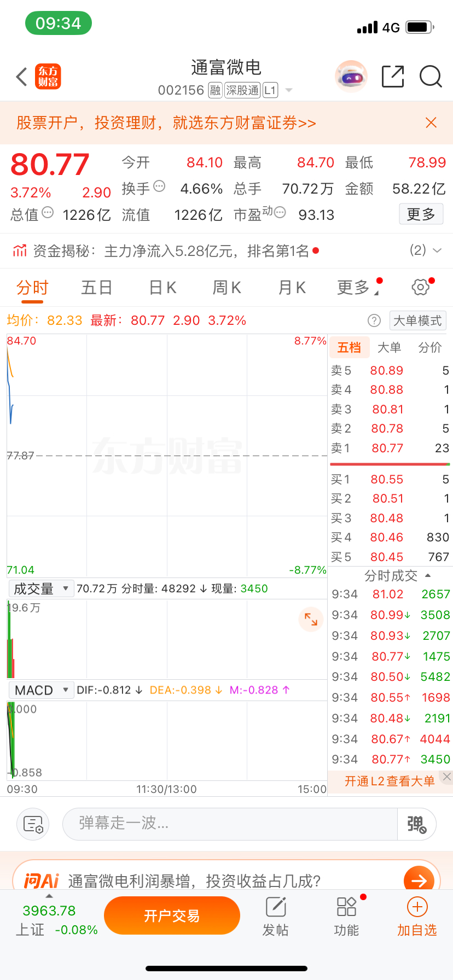This screenshot has width=453, height=980.
Task: Expand the (2) news count chevron
Action: (437, 250)
